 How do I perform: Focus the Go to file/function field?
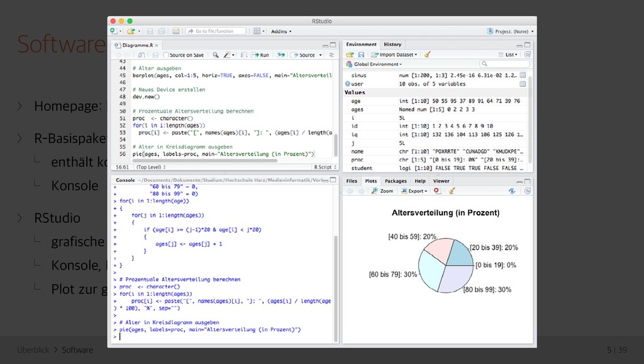(x=216, y=31)
